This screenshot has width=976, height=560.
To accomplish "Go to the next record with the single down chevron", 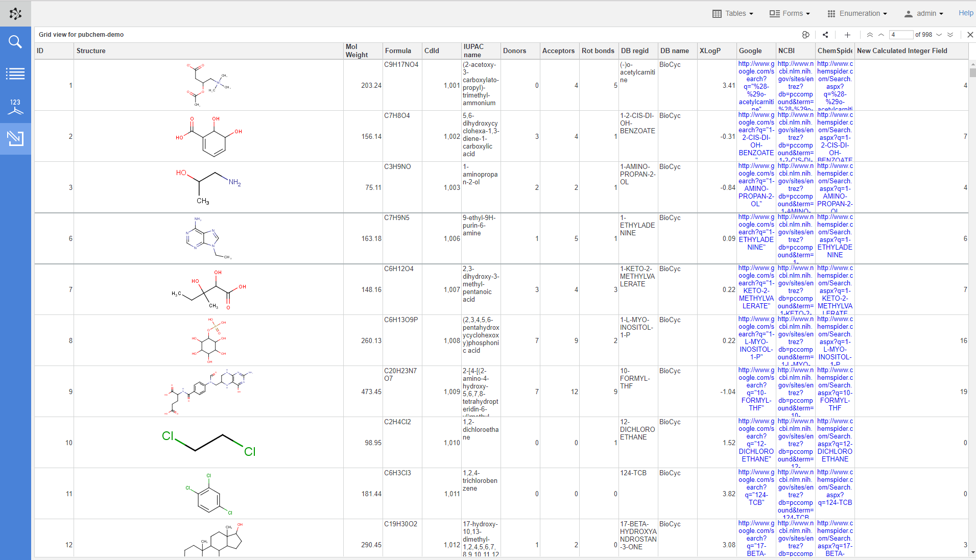I will [939, 35].
